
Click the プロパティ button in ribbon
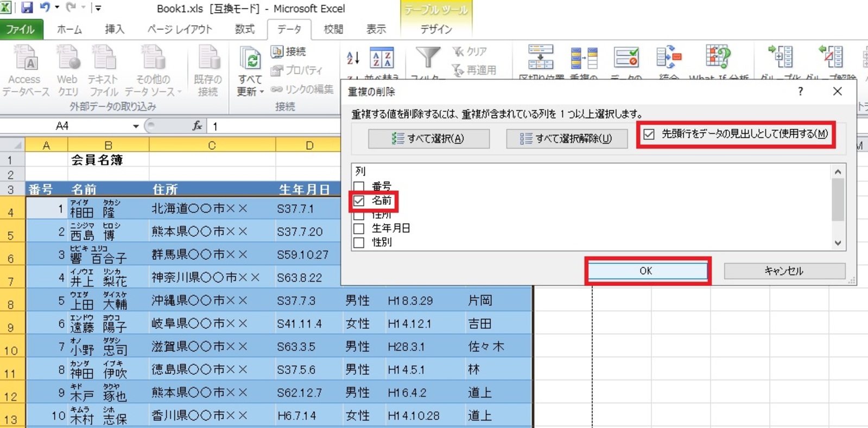point(297,71)
